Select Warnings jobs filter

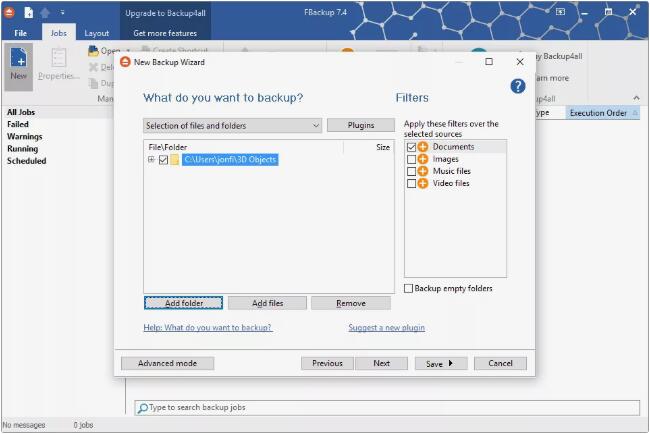point(24,136)
